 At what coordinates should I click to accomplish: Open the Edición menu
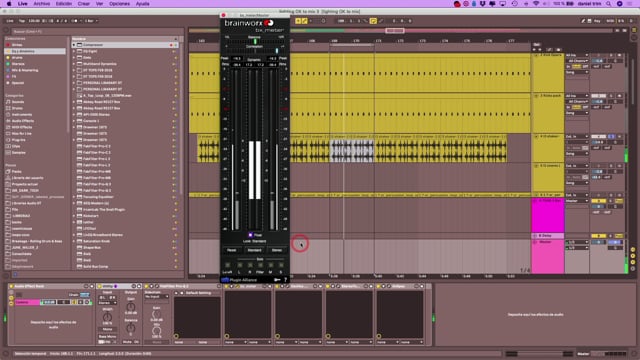pyautogui.click(x=64, y=4)
